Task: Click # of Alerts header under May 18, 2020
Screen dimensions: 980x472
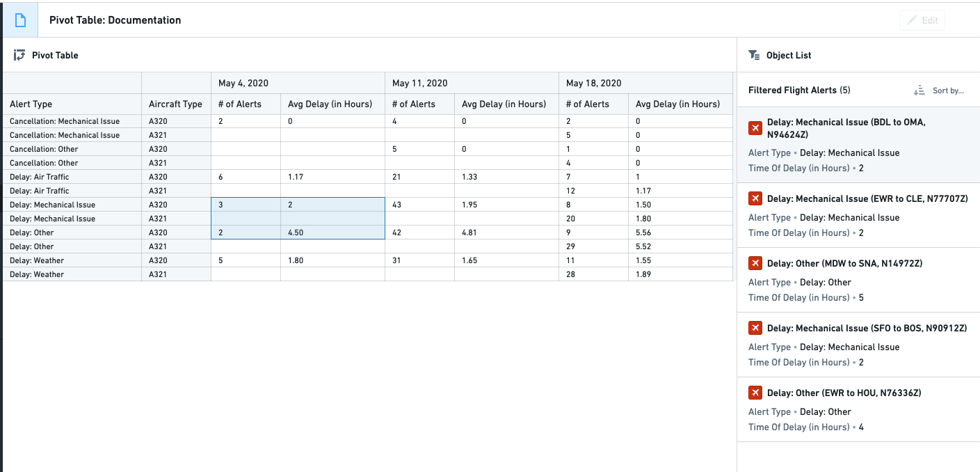Action: pyautogui.click(x=593, y=104)
